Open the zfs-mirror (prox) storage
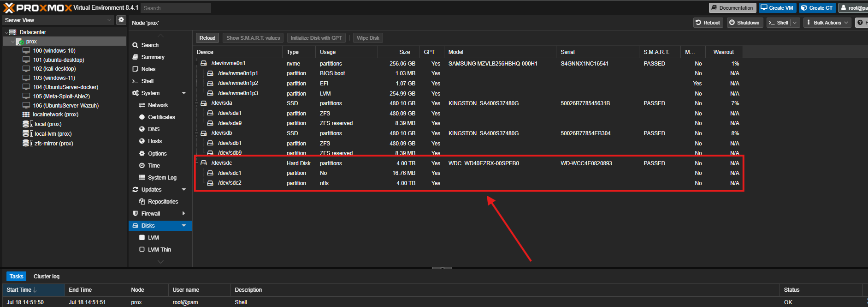This screenshot has height=307, width=868. coord(53,144)
